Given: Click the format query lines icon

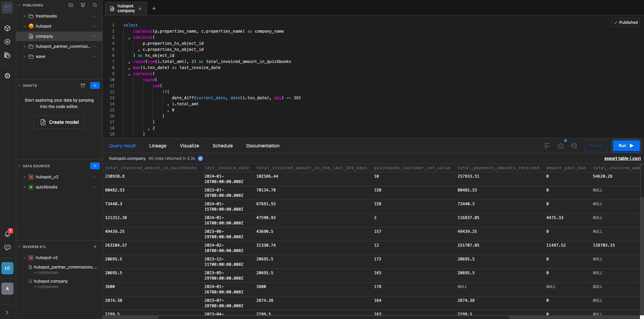Looking at the screenshot, I should click(x=547, y=146).
